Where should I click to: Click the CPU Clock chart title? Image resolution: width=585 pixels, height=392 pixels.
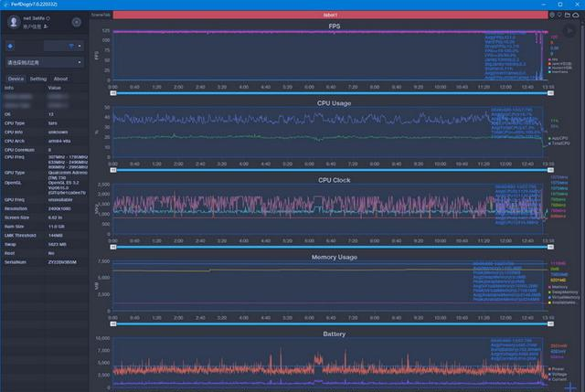(335, 180)
